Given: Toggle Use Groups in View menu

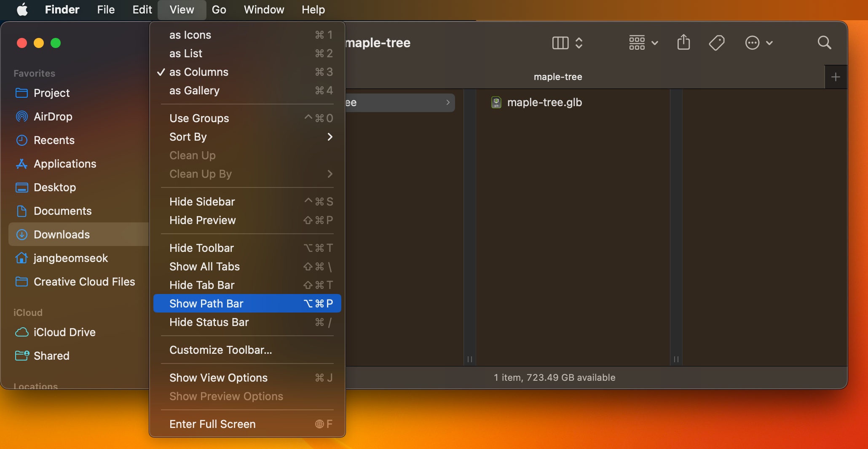Looking at the screenshot, I should [x=247, y=118].
